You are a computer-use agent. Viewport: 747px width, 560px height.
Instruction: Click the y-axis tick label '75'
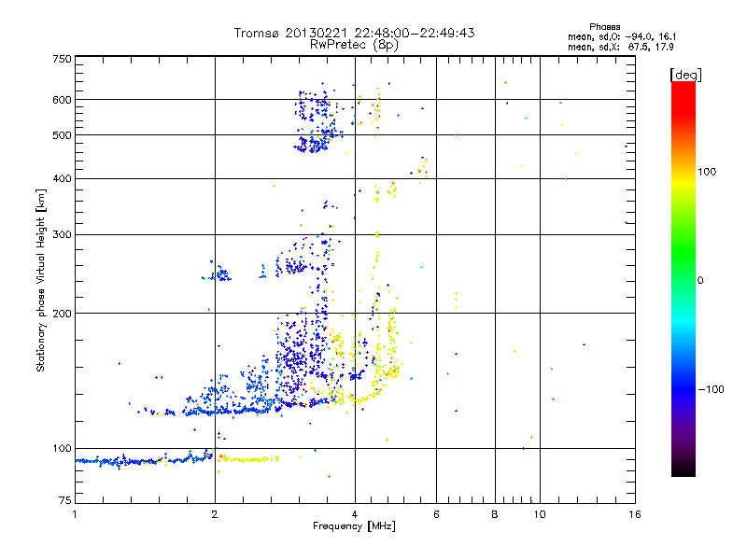[x=65, y=500]
